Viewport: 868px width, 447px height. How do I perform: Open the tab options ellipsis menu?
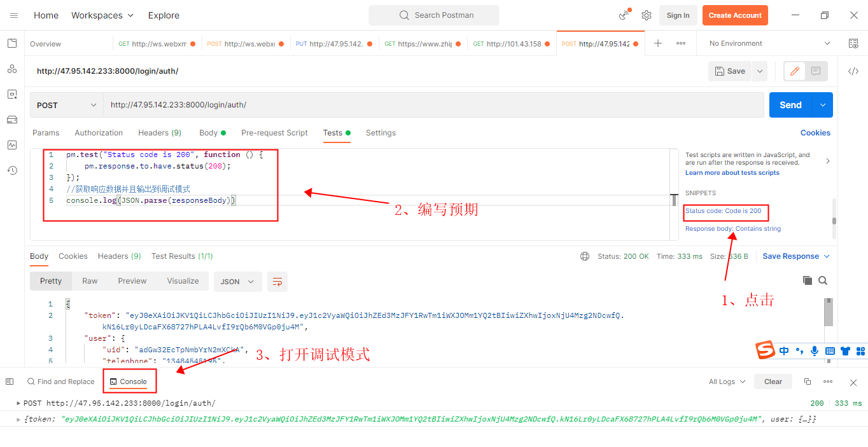click(x=681, y=43)
